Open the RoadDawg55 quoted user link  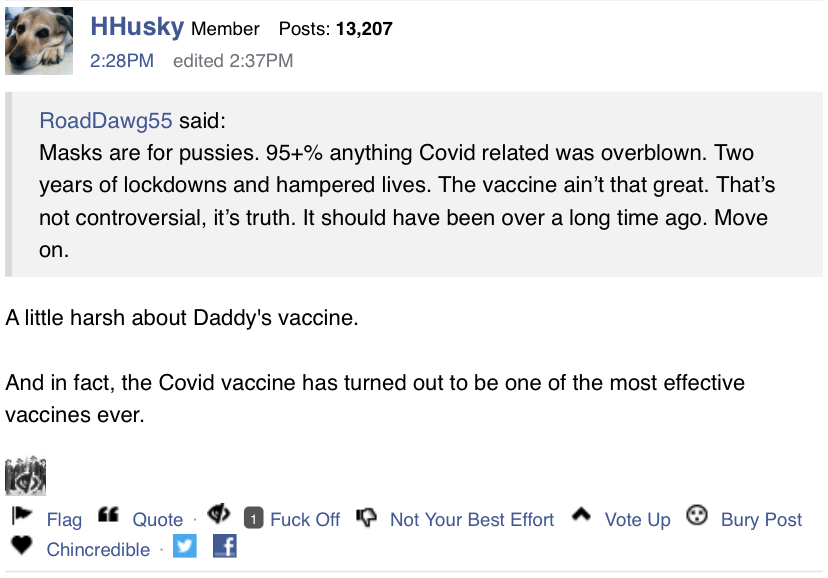pos(106,121)
